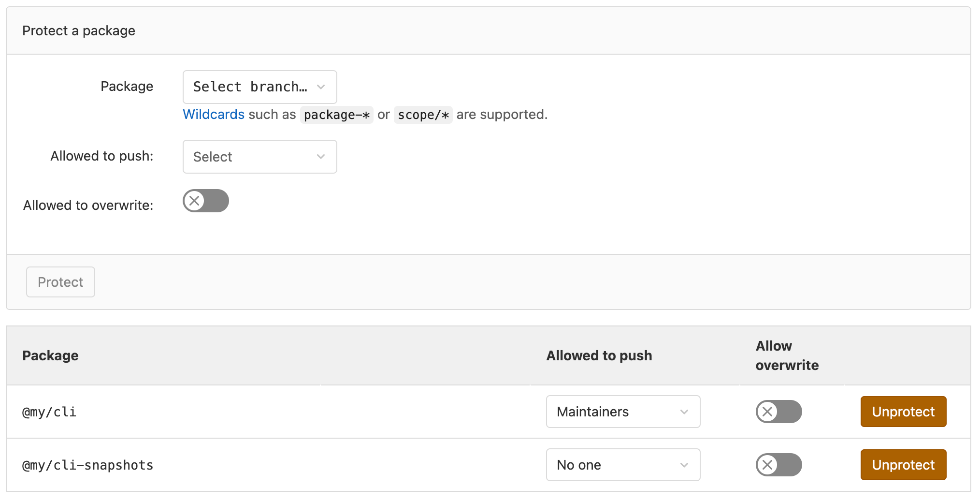Click the X icon on Allowed to overwrite switch
980x502 pixels.
195,201
